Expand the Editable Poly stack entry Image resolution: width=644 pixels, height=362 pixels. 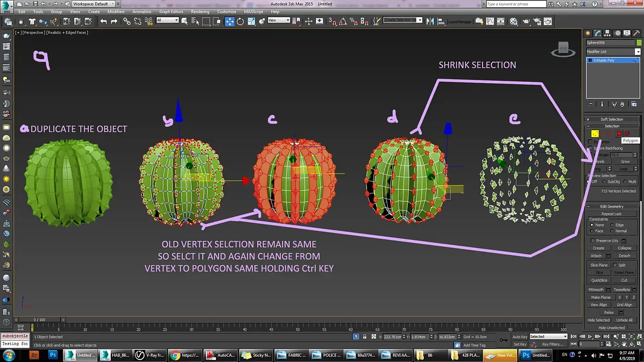click(x=590, y=61)
